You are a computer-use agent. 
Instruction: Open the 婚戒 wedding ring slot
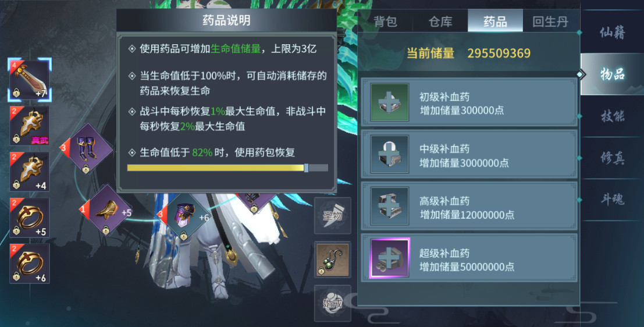(333, 303)
